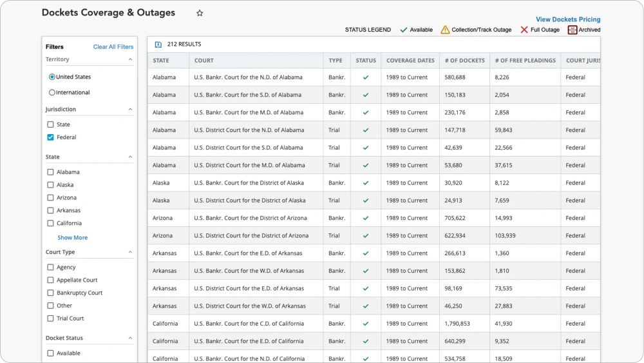Click the Clear All Filters link
Screen dimensions: 644x363
113,47
